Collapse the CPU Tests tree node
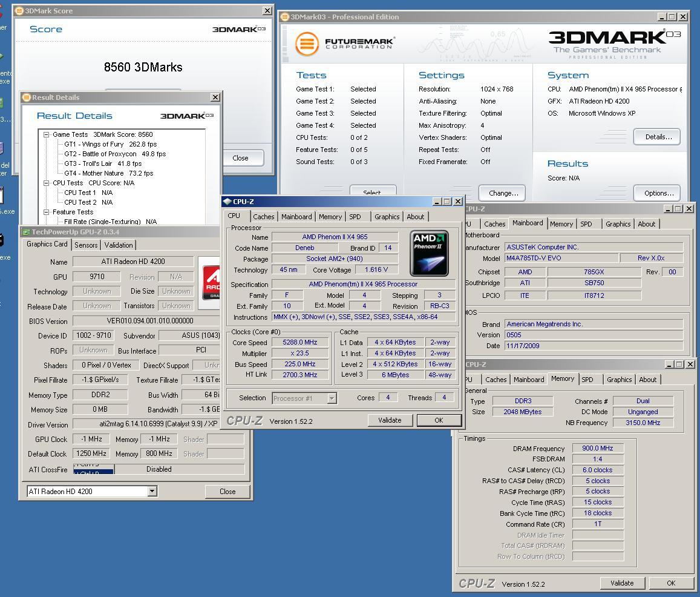 pos(46,183)
